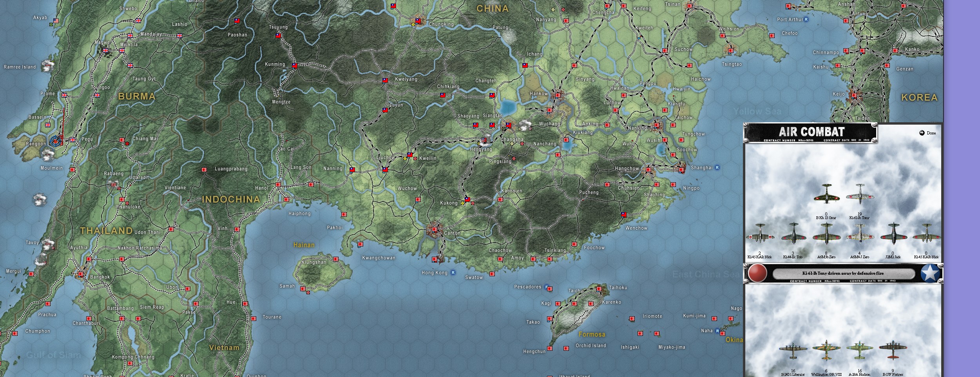Click the R port marker beside Shanghai
The height and width of the screenshot is (377, 980).
[x=717, y=168]
